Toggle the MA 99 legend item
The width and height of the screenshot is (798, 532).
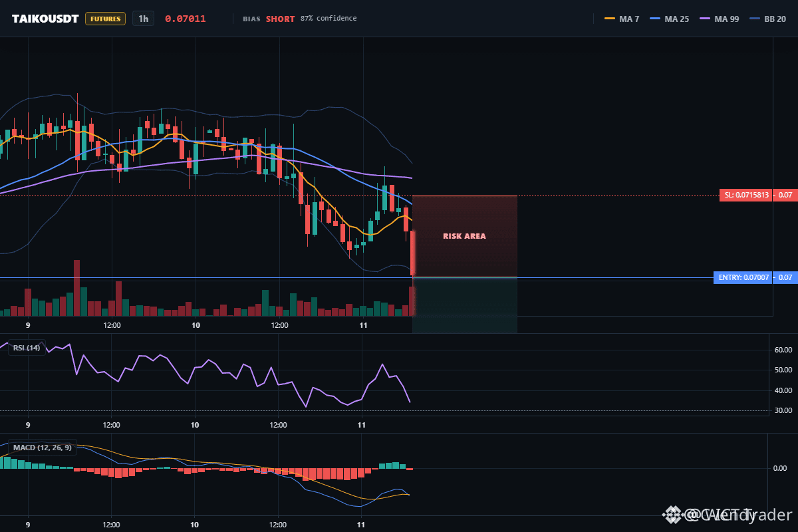720,19
